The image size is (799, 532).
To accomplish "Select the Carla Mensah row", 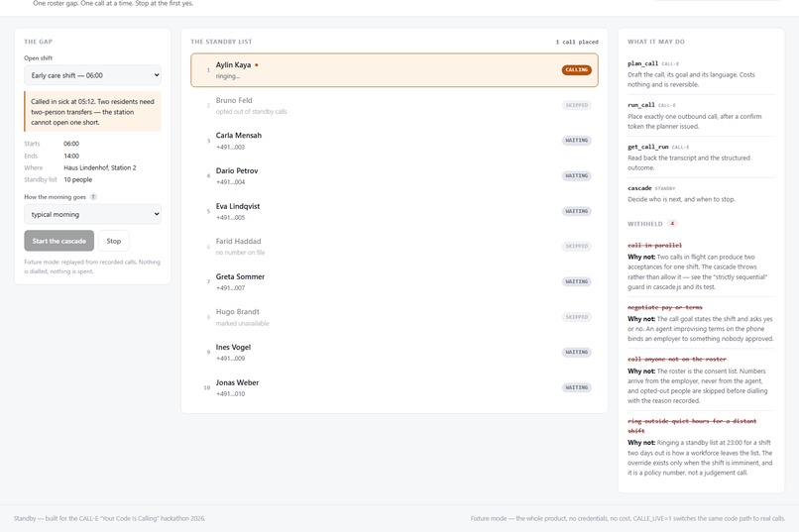I will [395, 141].
